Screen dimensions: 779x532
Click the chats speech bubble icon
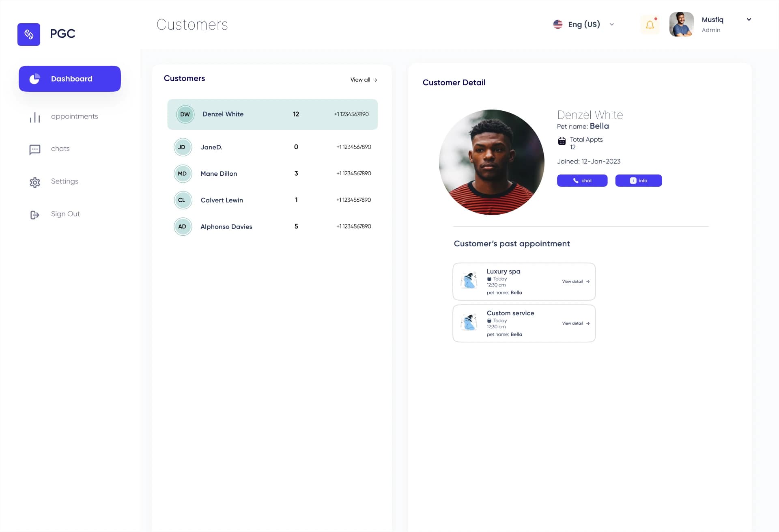[35, 150]
